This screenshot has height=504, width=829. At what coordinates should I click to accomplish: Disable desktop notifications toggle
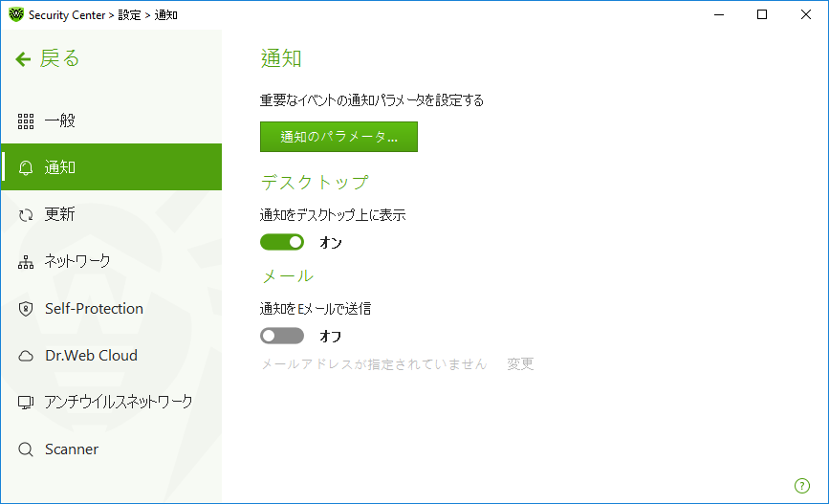click(x=282, y=242)
